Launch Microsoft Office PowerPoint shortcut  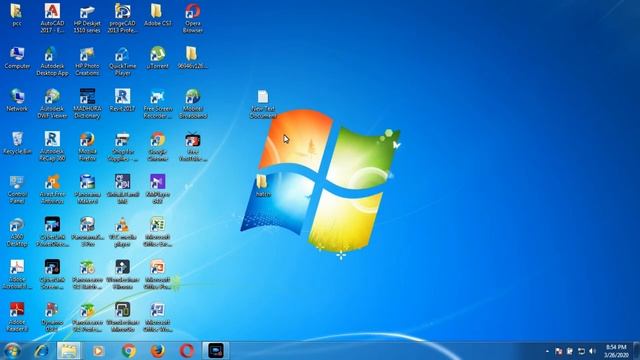tap(158, 275)
